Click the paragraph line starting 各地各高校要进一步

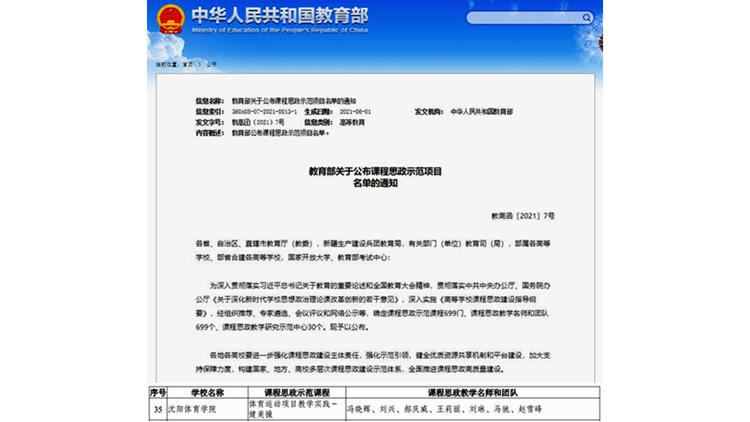(x=380, y=355)
